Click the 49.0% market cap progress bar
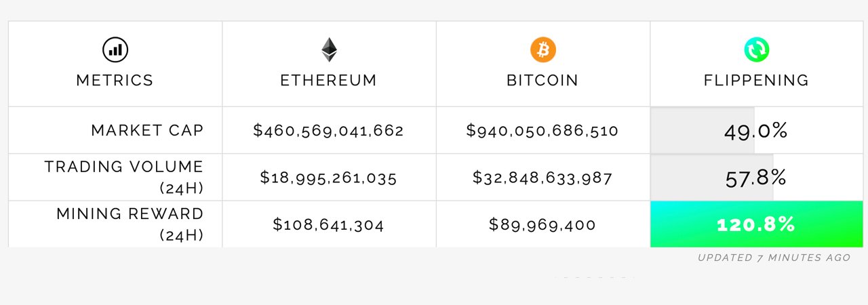Screen dimensions: 868x305 756,131
